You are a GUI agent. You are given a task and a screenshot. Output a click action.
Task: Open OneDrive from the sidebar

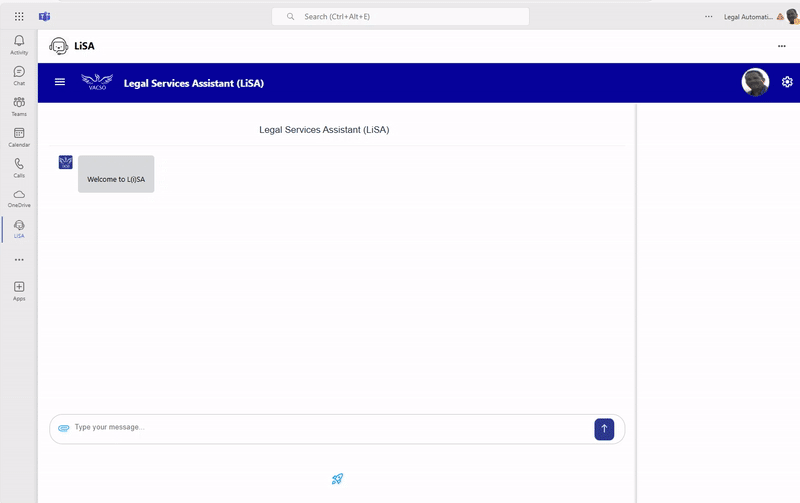[19, 197]
